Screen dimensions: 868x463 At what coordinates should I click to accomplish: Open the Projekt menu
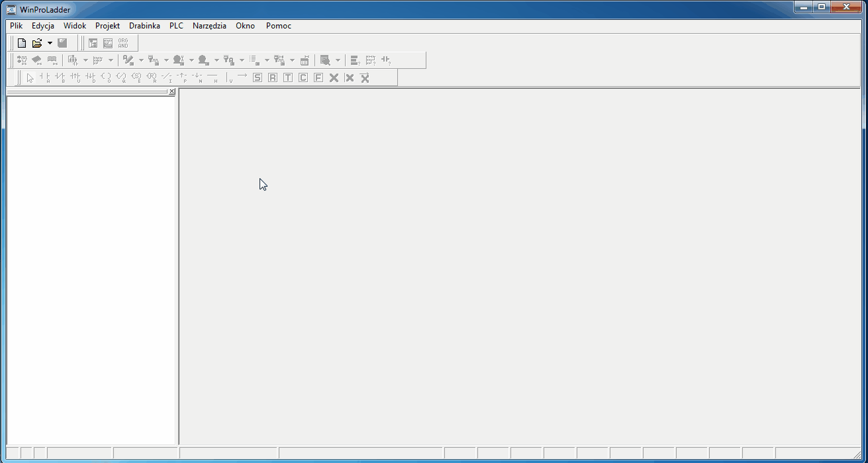(x=107, y=26)
